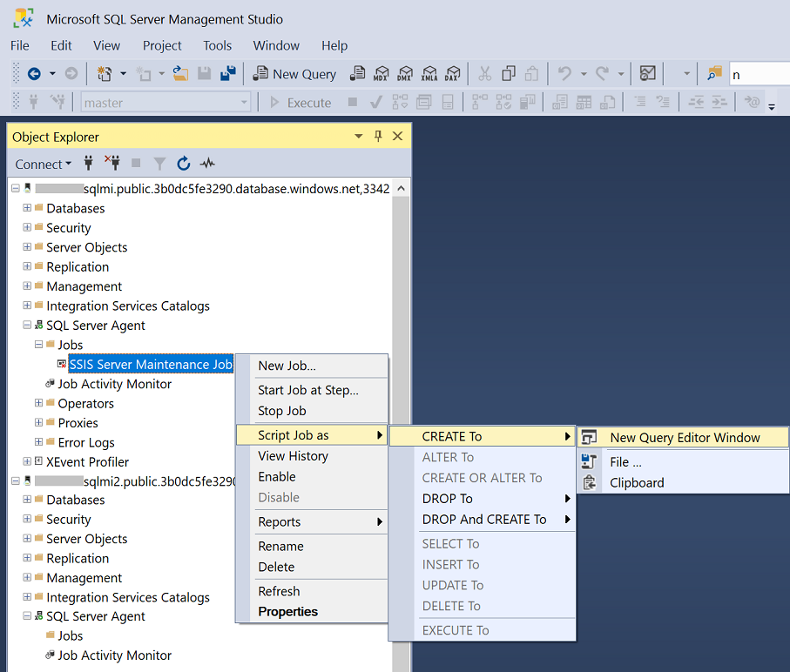Collapse the Jobs folder under first server
790x672 pixels.
(x=38, y=345)
